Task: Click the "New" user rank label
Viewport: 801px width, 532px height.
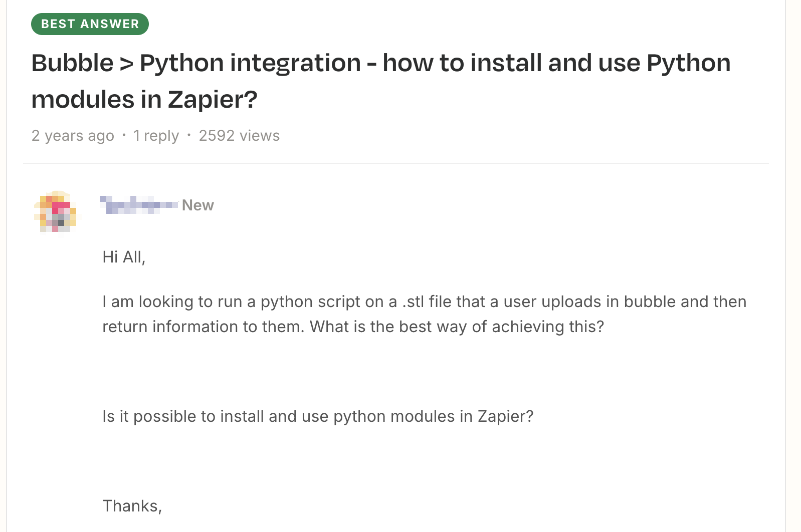Action: click(x=197, y=205)
